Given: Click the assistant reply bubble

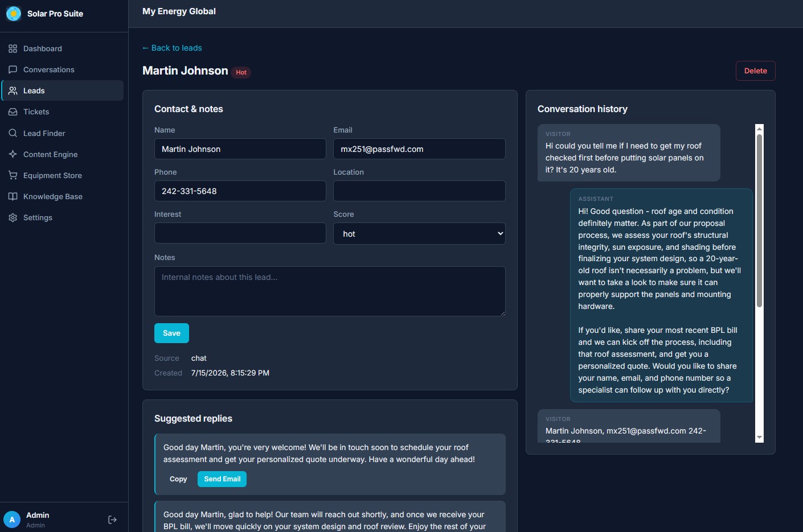Looking at the screenshot, I should pos(661,295).
